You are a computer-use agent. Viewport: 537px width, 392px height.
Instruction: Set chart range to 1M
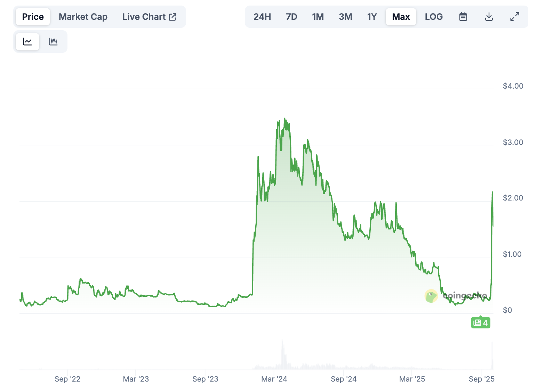pos(318,17)
